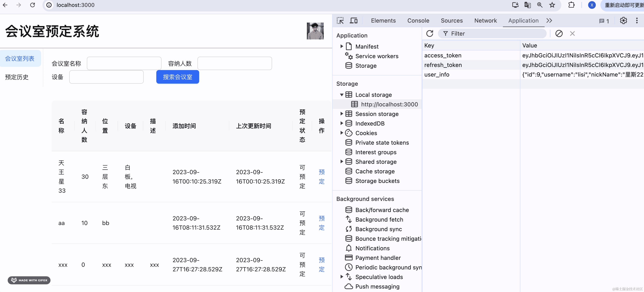Click Google Translate icon in address bar
This screenshot has width=644, height=292.
(x=527, y=5)
